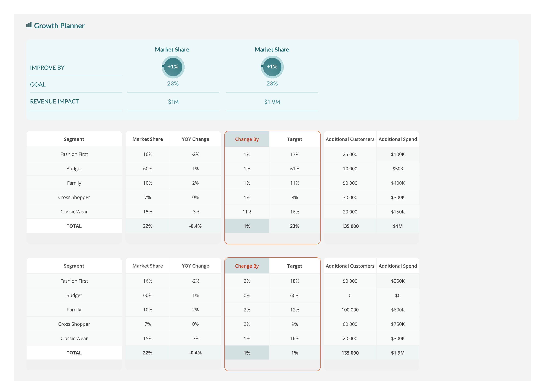Click the $1.9M revenue impact value

pos(272,102)
